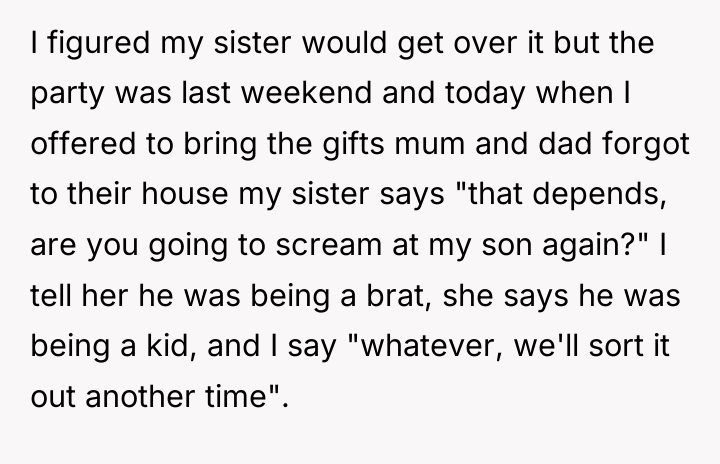Click on the word "house"
Image resolution: width=720 pixels, height=464 pixels.
[185, 194]
